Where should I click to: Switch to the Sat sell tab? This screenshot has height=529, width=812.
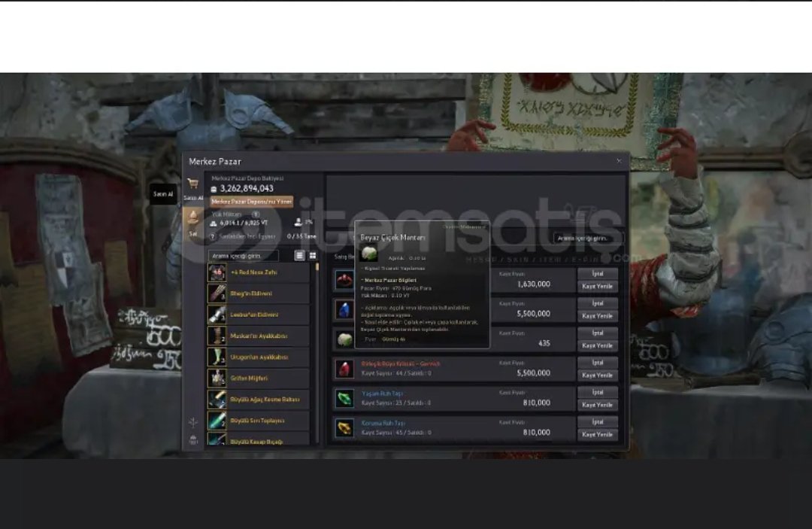pyautogui.click(x=192, y=223)
